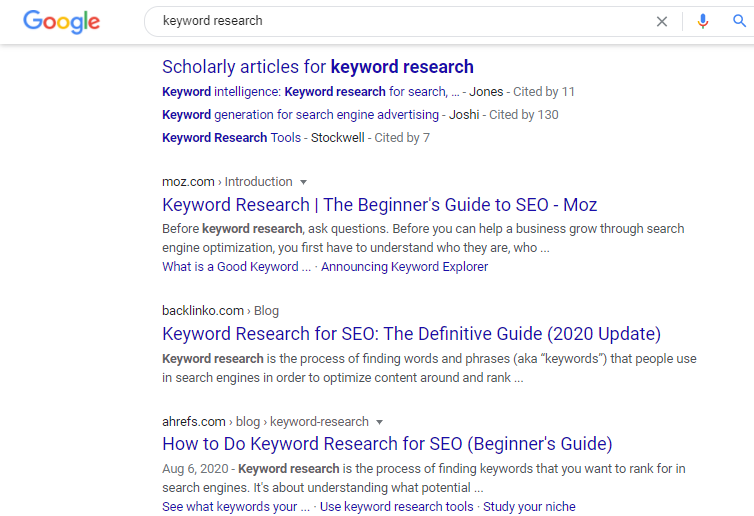Open See what keywords your sitelink

pyautogui.click(x=236, y=506)
